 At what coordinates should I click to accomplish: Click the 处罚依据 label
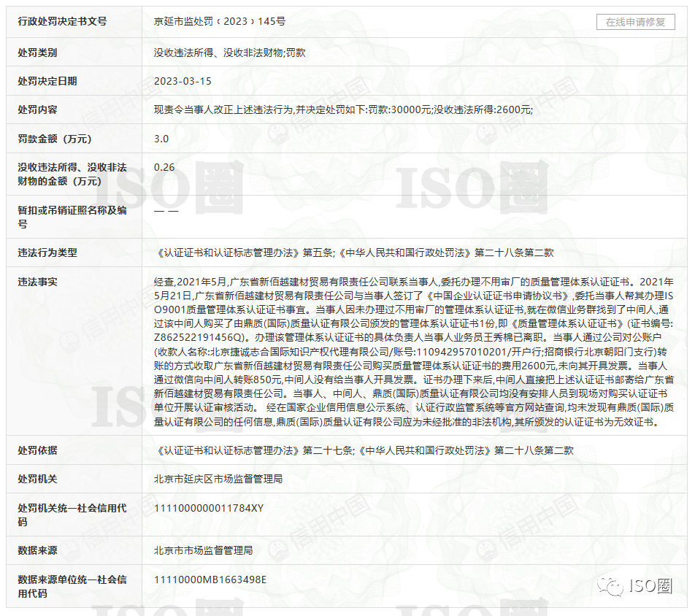[38, 450]
